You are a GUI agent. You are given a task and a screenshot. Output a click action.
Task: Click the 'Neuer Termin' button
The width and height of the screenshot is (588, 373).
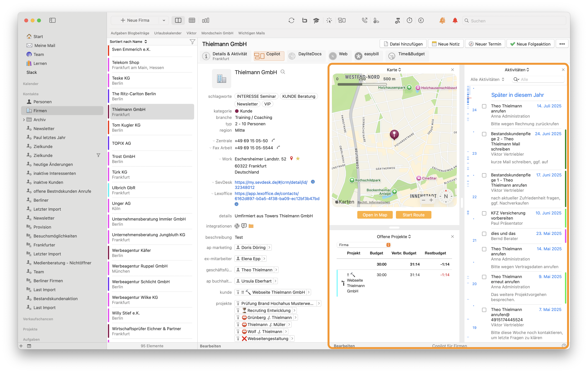pos(485,44)
